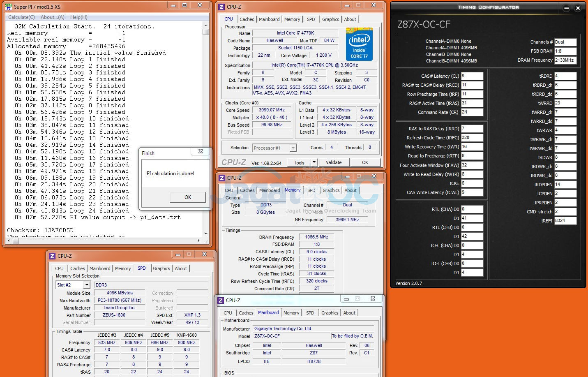Click the Tools button in CPU-Z
588x377 pixels.
point(299,162)
